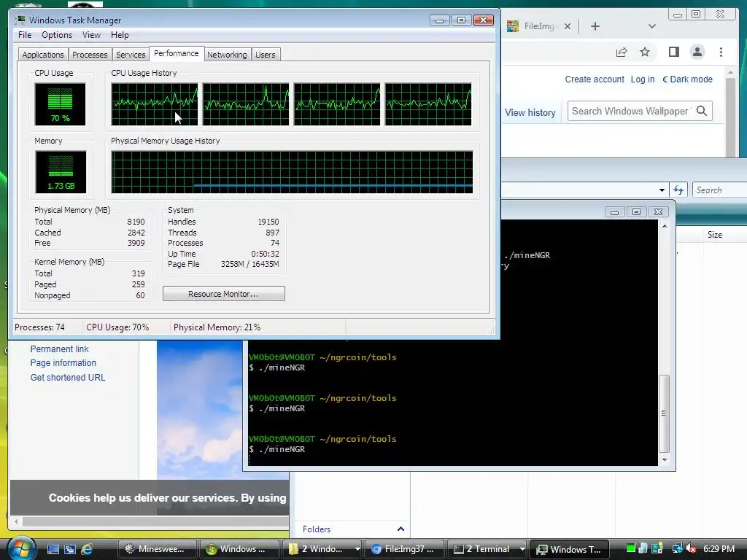Switch to the Users tab
Image resolution: width=747 pixels, height=560 pixels.
tap(265, 54)
